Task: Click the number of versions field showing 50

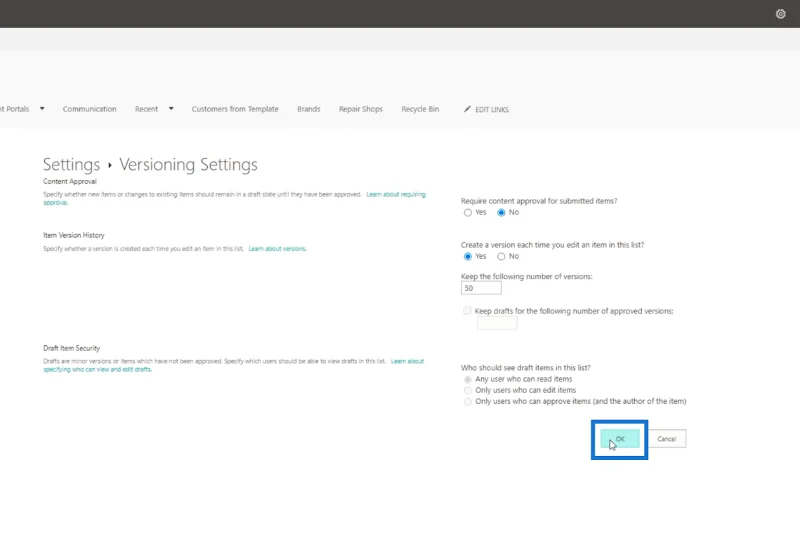Action: coord(481,288)
